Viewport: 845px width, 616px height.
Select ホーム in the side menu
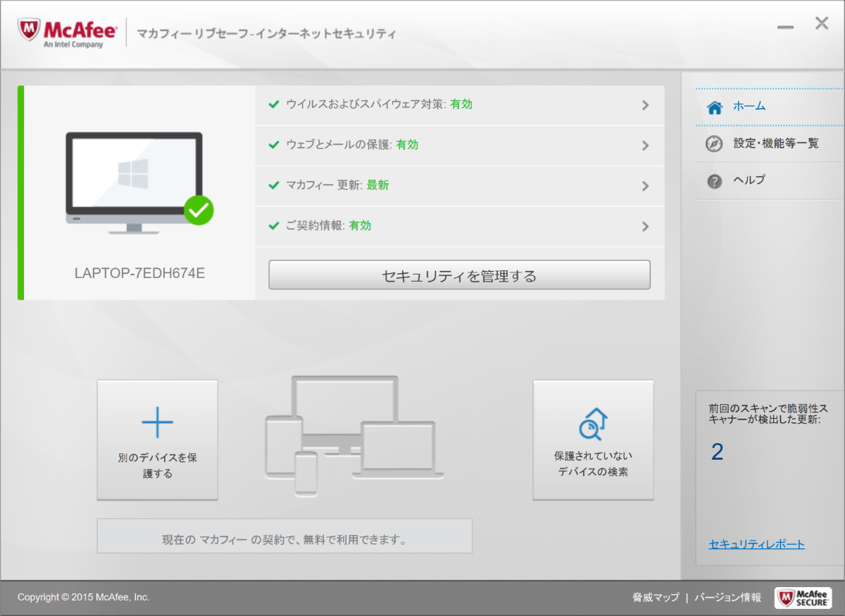tap(749, 106)
